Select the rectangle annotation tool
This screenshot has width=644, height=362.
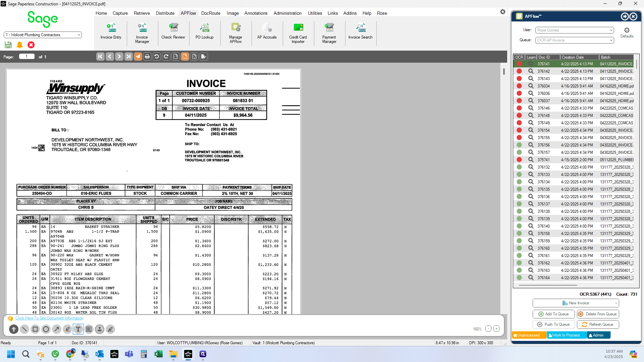point(35,329)
